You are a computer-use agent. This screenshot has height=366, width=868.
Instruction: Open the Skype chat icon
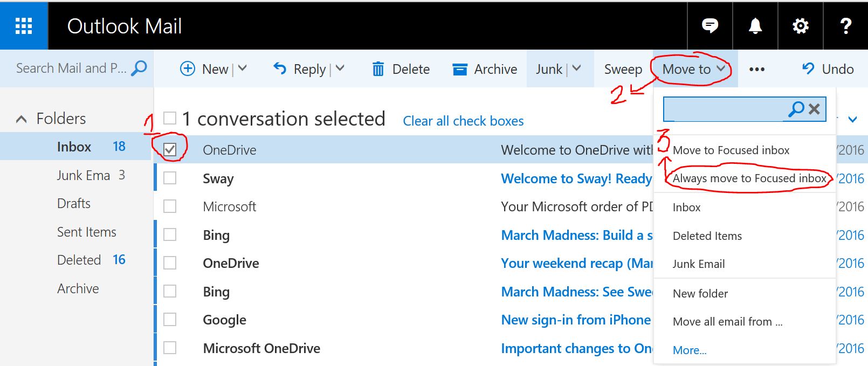pos(710,25)
